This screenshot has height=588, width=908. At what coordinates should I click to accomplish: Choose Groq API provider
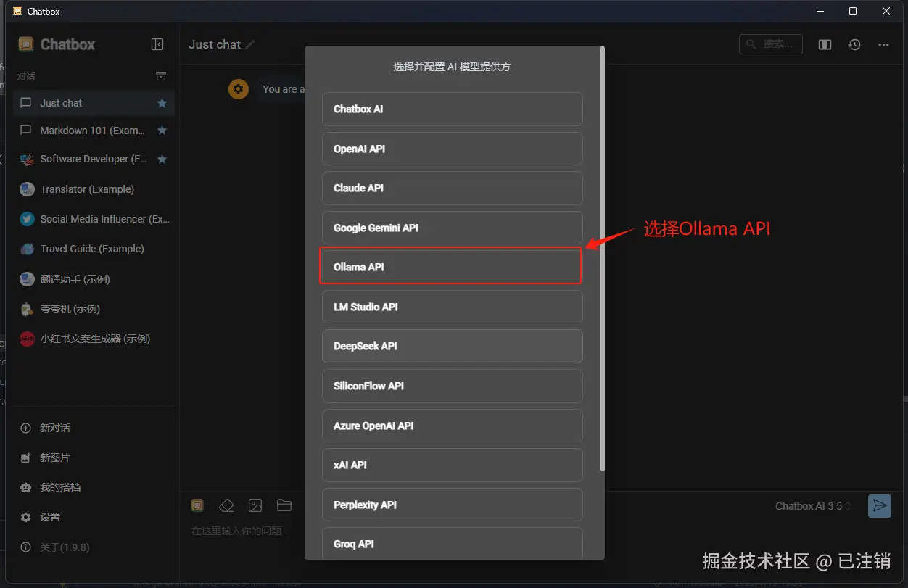[x=452, y=543]
